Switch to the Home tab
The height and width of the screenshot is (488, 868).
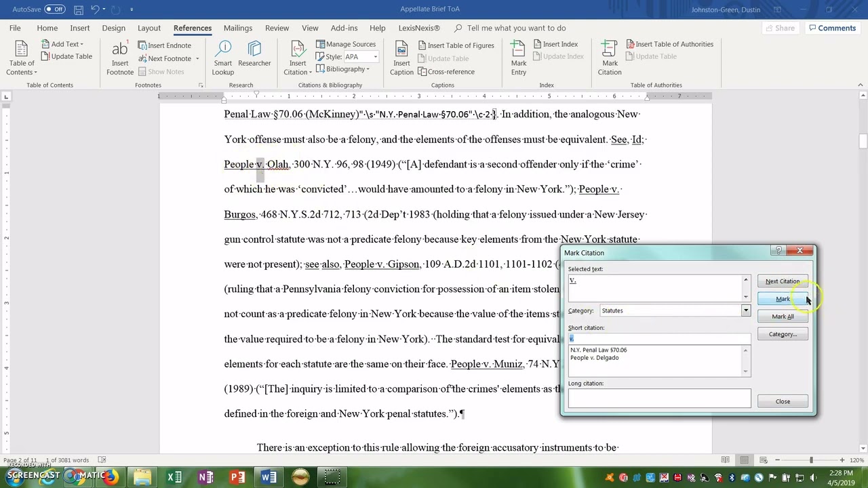[47, 28]
